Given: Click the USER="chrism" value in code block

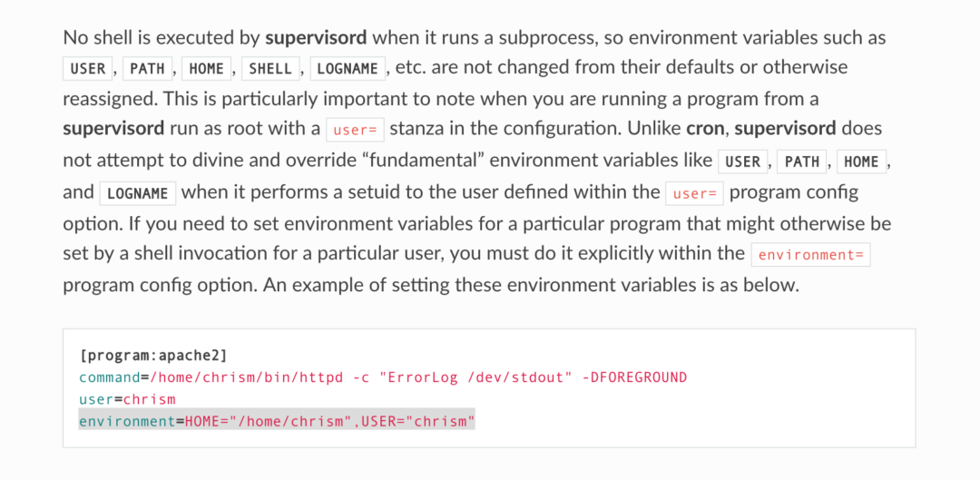Looking at the screenshot, I should (x=418, y=421).
